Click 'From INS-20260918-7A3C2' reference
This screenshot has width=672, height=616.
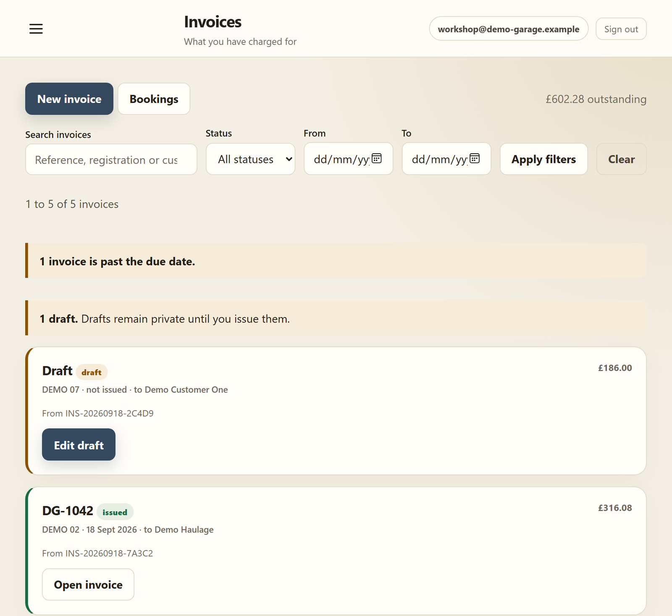coord(97,553)
